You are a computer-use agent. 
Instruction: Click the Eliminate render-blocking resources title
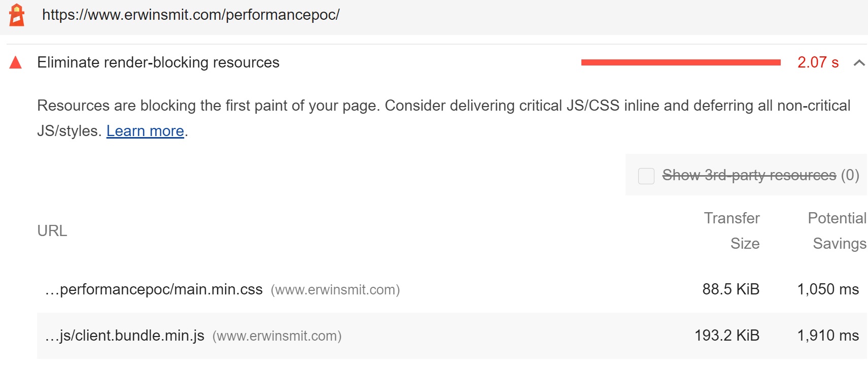[158, 62]
